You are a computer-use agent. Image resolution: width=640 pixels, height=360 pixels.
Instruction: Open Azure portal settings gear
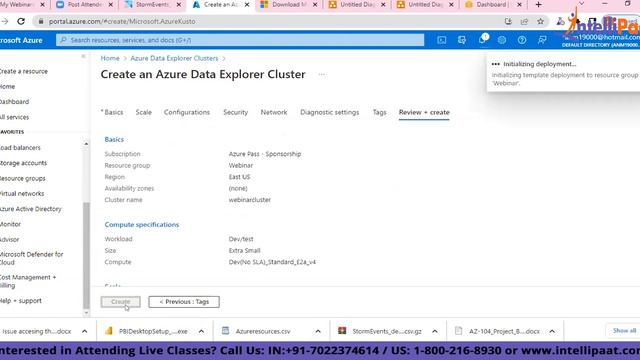(502, 40)
